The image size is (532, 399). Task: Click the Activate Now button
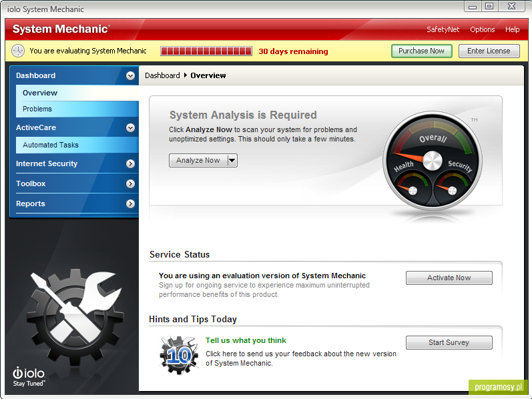tap(449, 278)
